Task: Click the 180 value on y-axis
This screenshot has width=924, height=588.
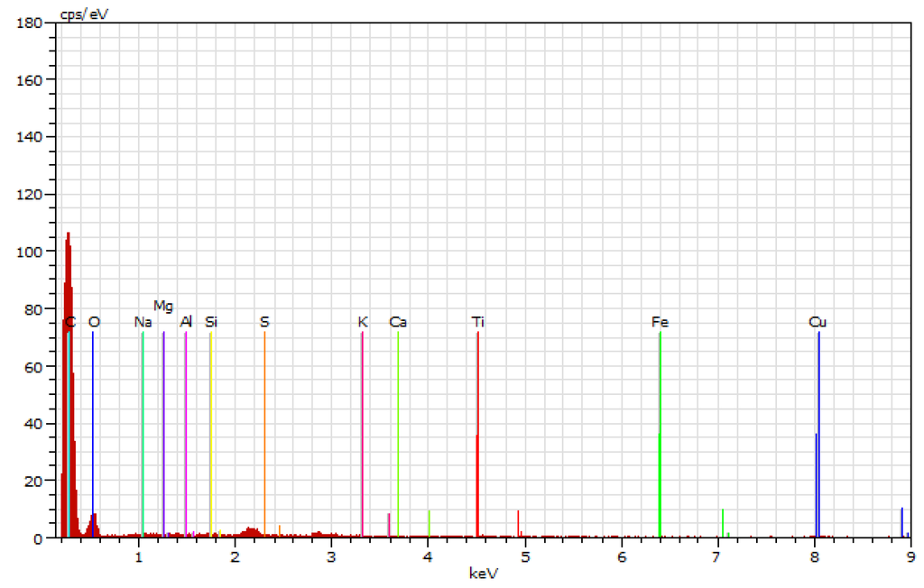Action: coord(30,23)
